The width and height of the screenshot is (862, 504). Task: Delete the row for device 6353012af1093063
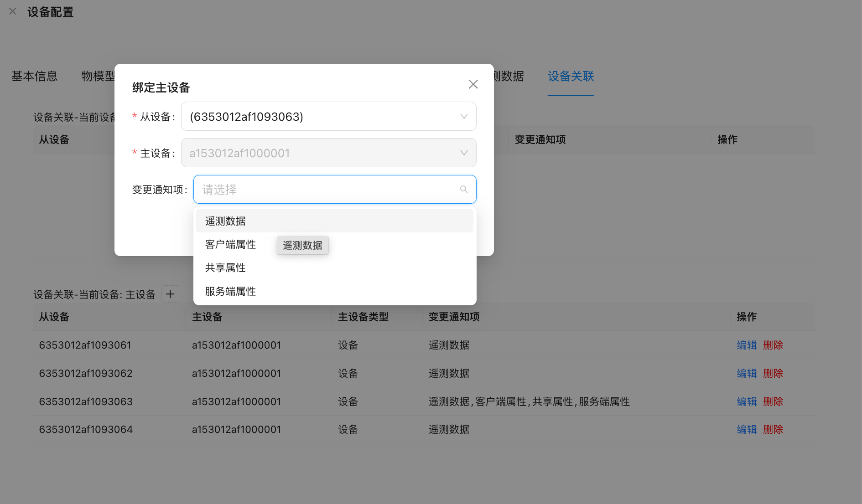[773, 402]
